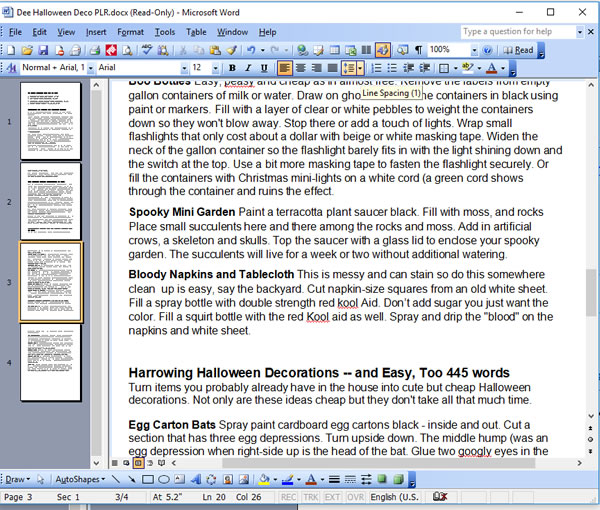
Task: Click the Paste clipboard icon
Action: click(215, 50)
